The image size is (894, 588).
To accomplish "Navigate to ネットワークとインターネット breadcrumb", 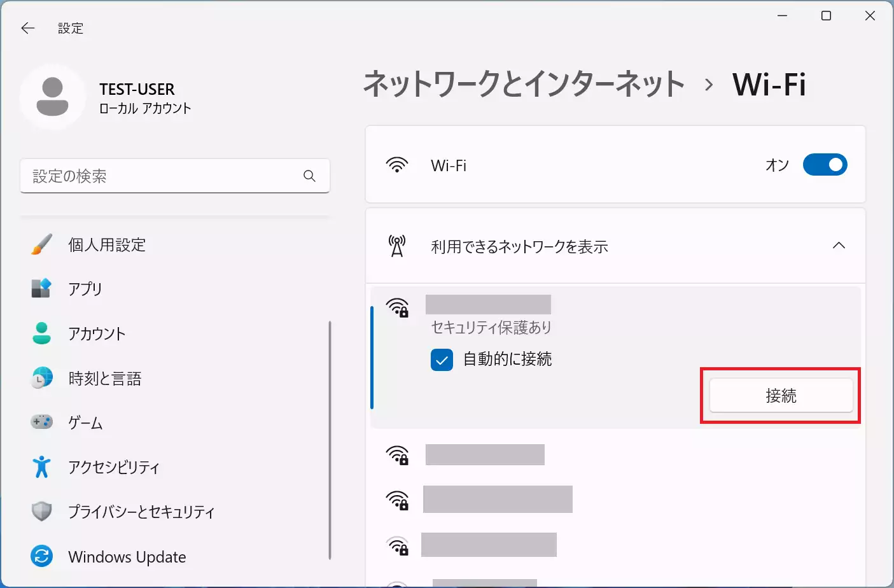I will point(524,84).
